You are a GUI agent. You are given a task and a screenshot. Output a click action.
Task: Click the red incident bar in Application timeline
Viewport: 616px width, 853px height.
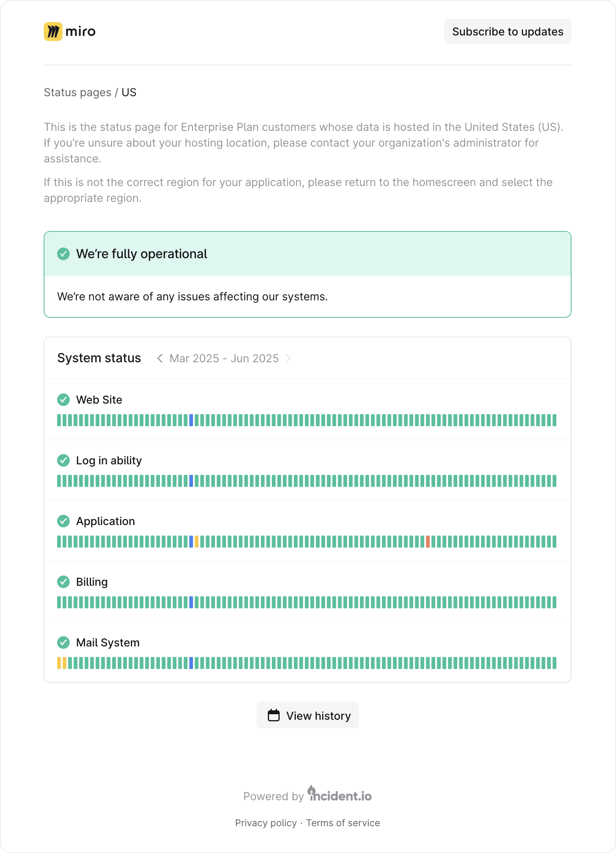pyautogui.click(x=428, y=542)
